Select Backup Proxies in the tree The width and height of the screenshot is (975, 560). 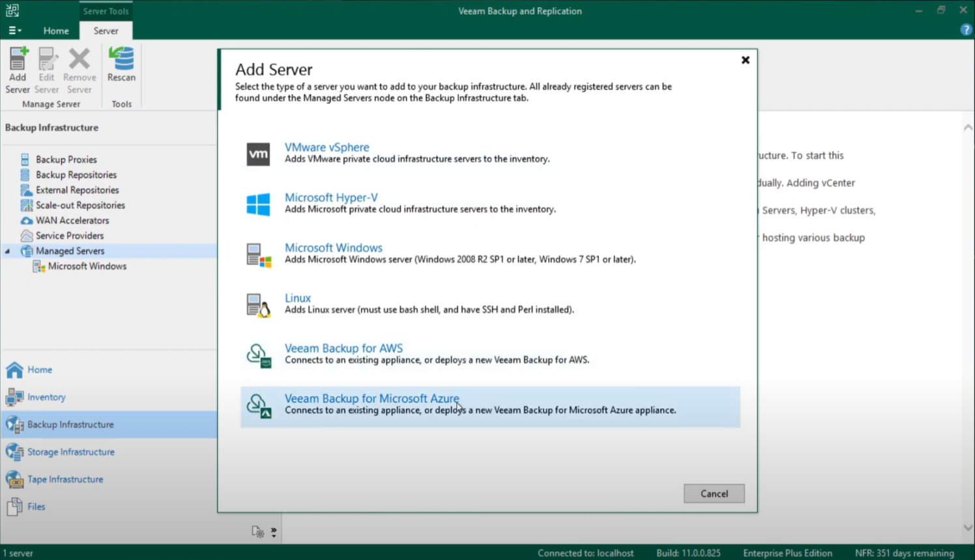[x=66, y=160]
